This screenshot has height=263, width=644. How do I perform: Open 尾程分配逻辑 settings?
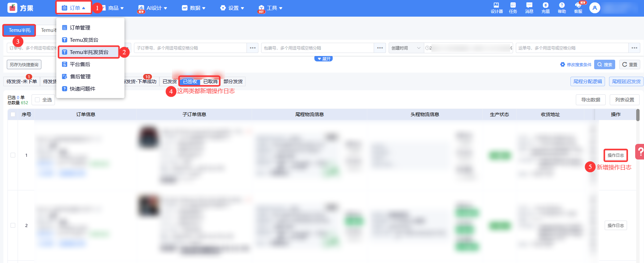coord(588,81)
